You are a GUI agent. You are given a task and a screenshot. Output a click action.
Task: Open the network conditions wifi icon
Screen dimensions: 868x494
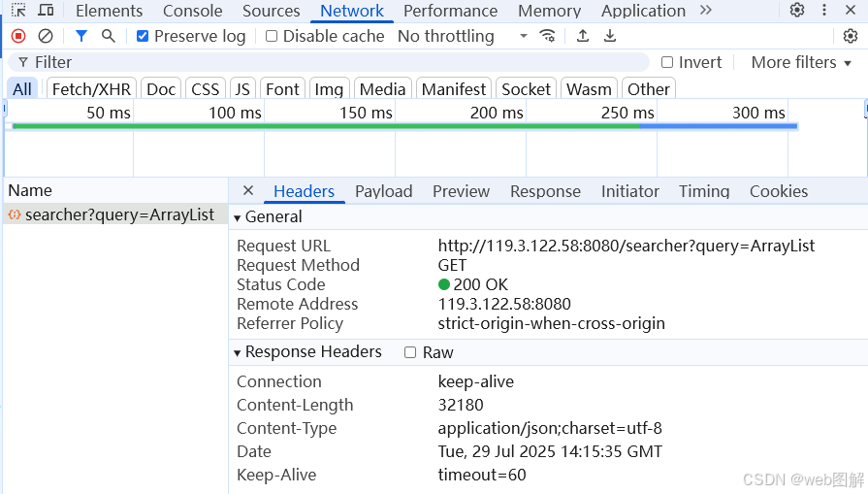547,36
